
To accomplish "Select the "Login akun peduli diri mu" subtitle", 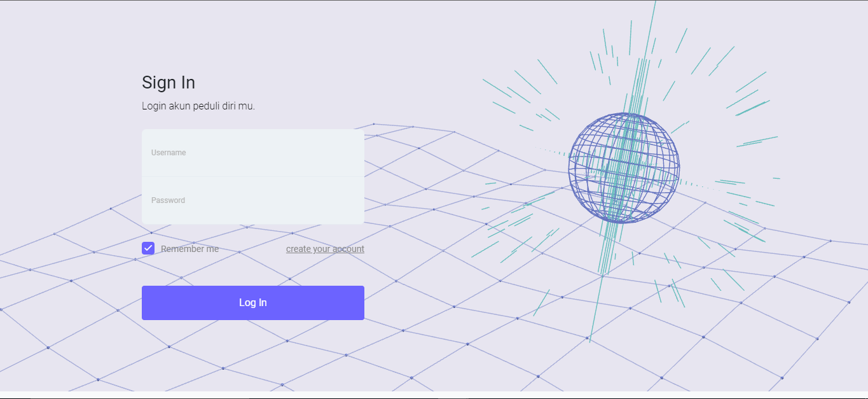I will pos(198,106).
